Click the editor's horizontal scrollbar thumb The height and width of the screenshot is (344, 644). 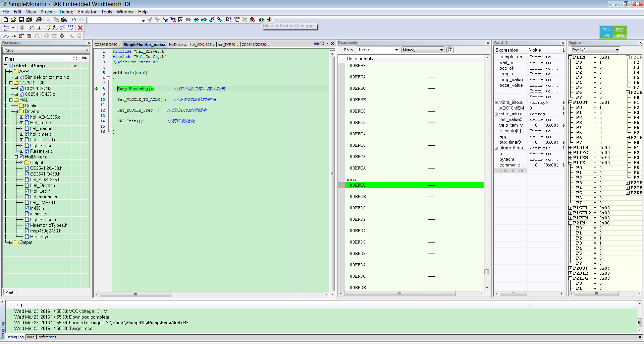coord(136,294)
